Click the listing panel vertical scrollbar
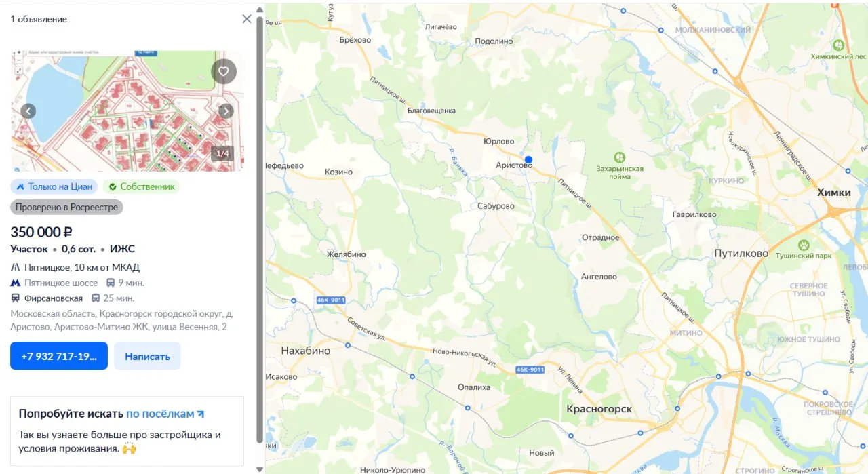Viewport: 868px width, 474px height. click(x=260, y=229)
